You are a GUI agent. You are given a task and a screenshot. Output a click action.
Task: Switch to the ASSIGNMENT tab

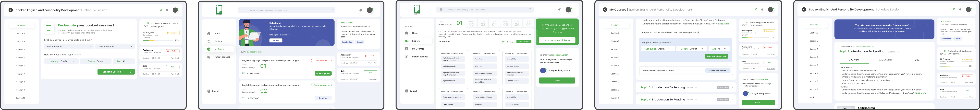tap(885, 60)
